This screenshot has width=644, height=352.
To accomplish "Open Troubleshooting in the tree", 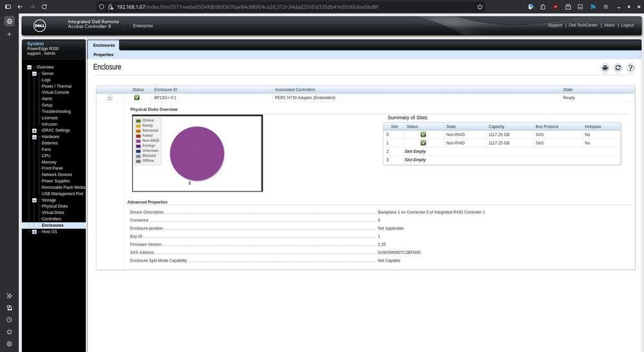I will tap(56, 112).
